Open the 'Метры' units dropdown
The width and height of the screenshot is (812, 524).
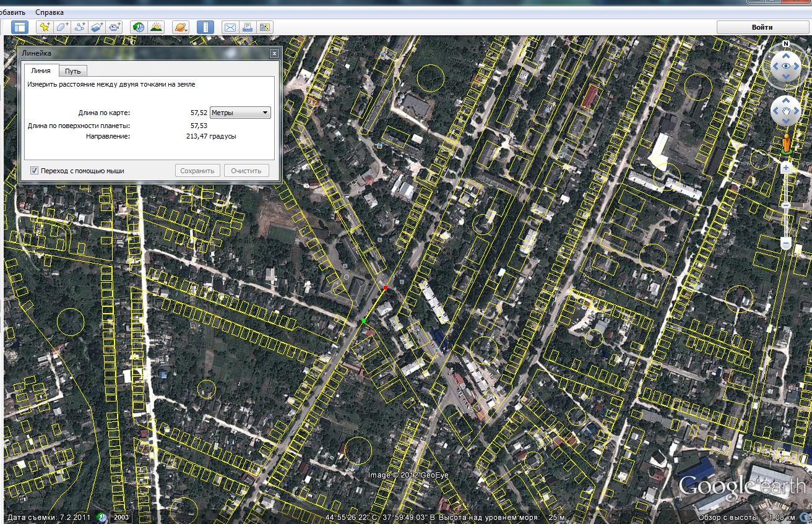pyautogui.click(x=240, y=113)
